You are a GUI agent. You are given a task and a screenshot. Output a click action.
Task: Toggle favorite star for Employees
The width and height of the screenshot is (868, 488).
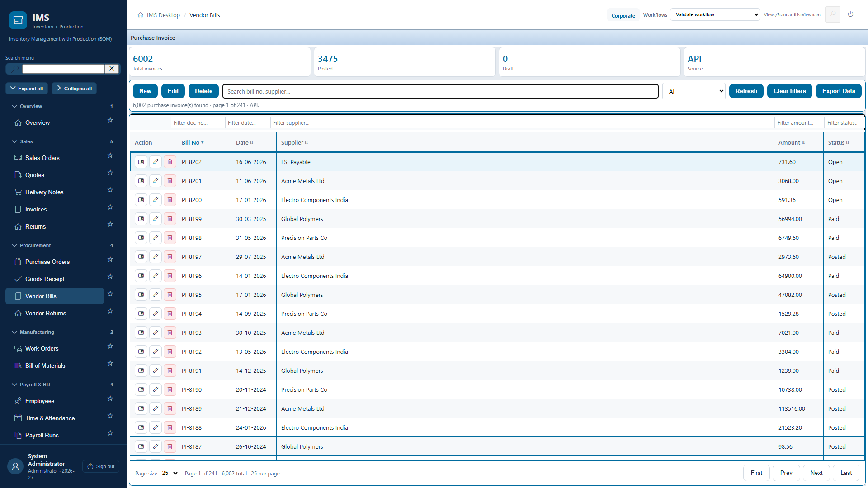coord(110,399)
